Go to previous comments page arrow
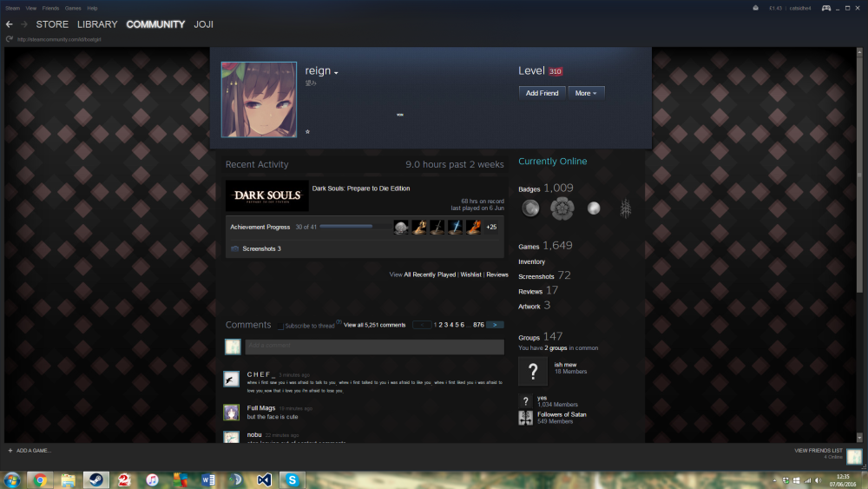This screenshot has height=489, width=868. click(422, 325)
